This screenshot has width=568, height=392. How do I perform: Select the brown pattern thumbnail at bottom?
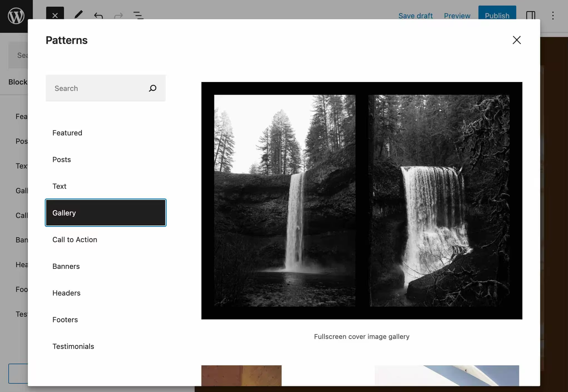241,375
